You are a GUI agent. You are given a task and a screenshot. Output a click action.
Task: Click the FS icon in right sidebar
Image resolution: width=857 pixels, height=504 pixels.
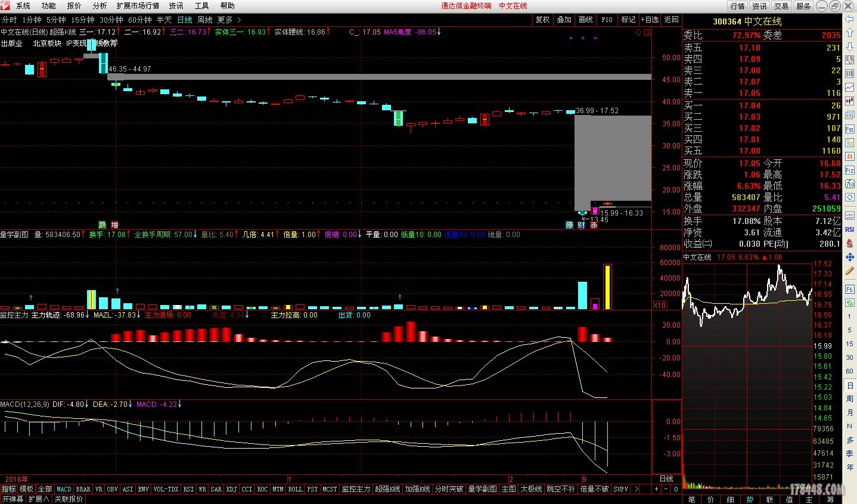pos(850,289)
